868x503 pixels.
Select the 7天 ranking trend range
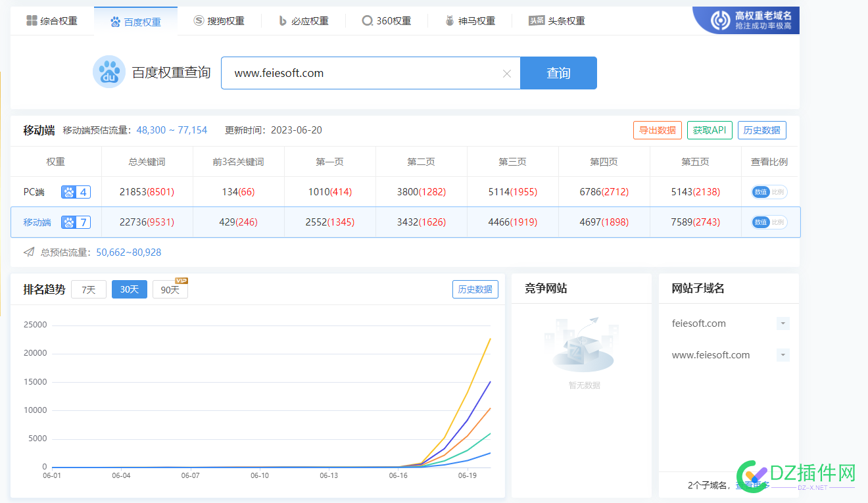point(89,289)
